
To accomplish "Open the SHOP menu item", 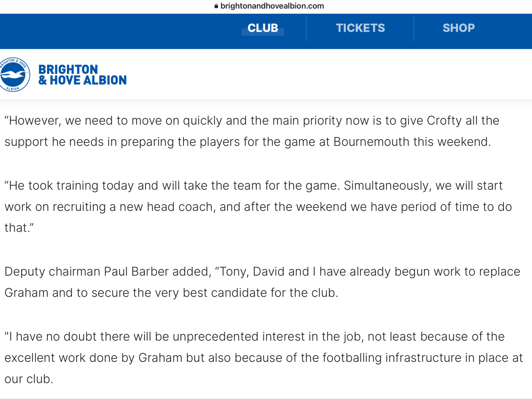I will (x=459, y=28).
